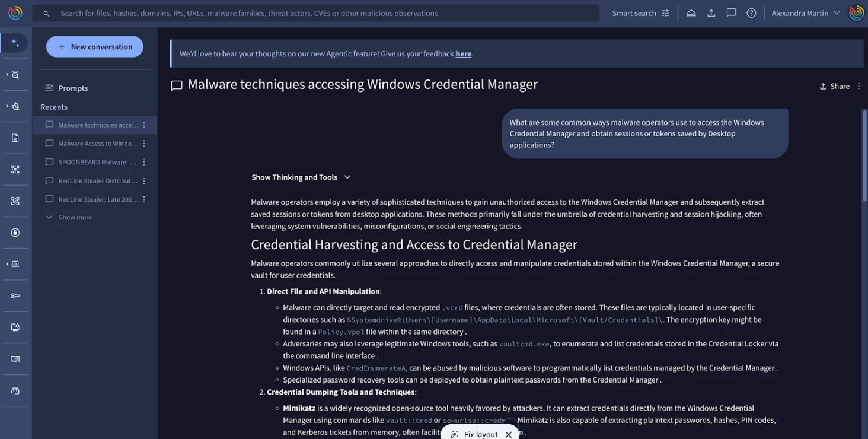Click the user question message bubble
The image size is (868, 439).
click(x=645, y=133)
